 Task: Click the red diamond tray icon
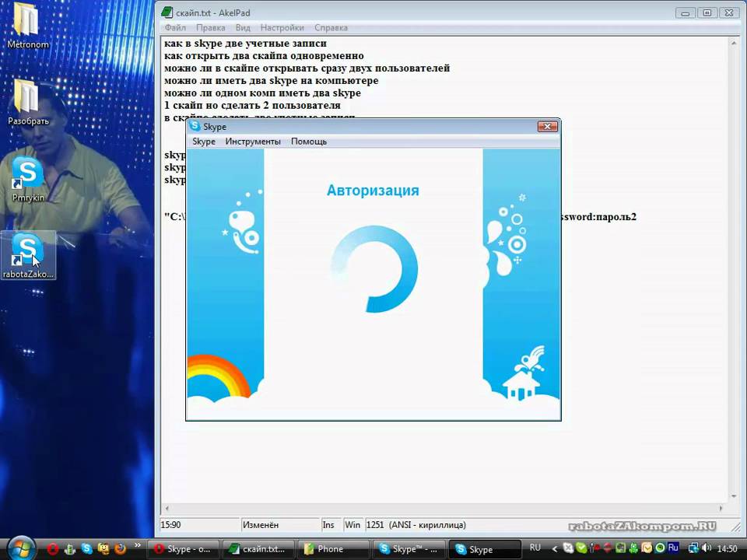[x=608, y=548]
